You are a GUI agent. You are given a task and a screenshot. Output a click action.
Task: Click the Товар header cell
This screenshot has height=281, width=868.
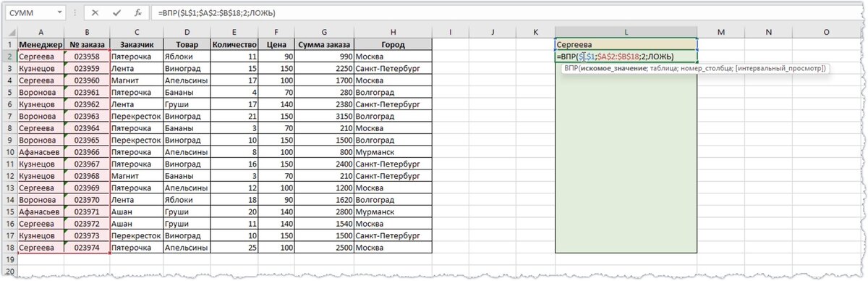click(x=187, y=44)
